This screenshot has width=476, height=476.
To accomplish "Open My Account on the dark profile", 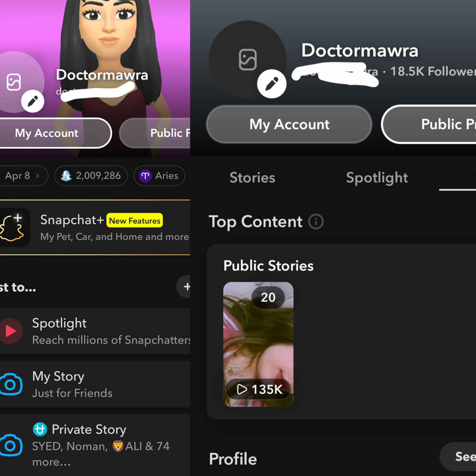I will (289, 124).
